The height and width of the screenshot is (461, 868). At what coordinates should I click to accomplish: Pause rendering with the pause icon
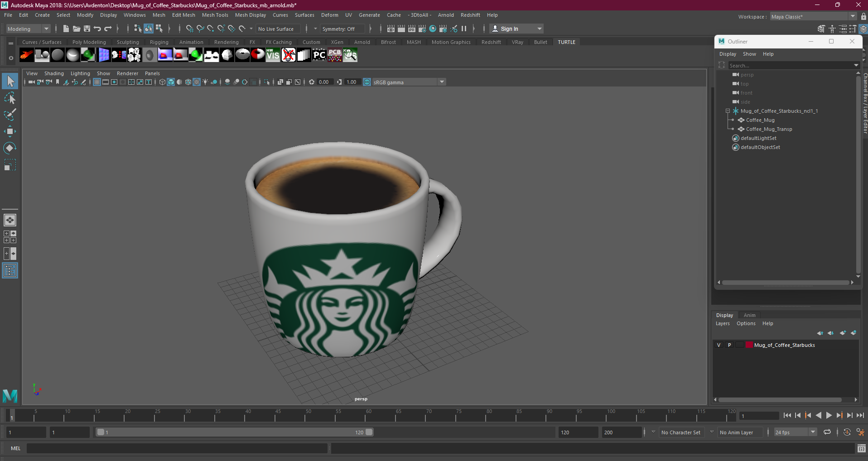[x=464, y=29]
